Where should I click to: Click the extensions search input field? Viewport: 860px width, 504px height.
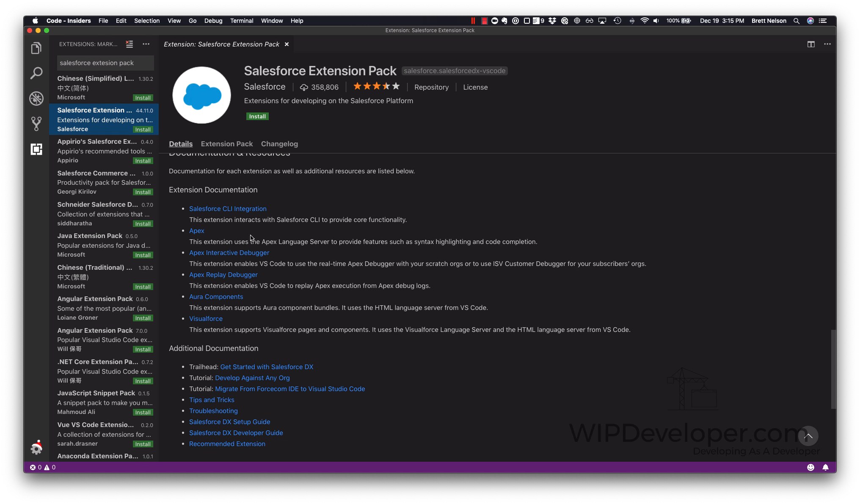tap(105, 63)
